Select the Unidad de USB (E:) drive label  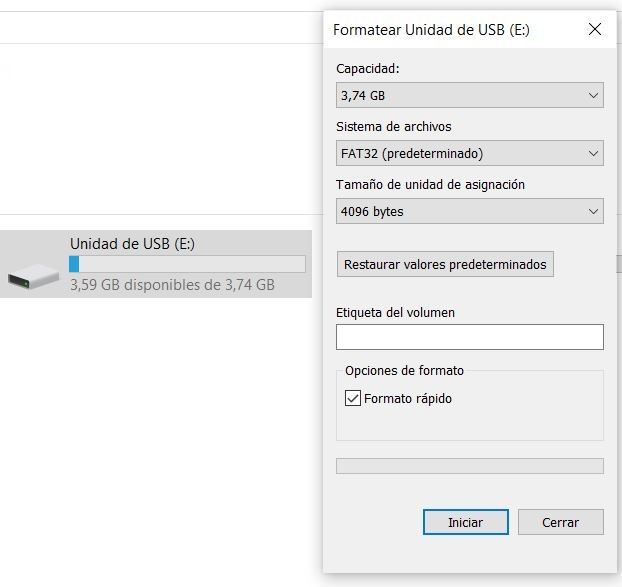[x=132, y=244]
